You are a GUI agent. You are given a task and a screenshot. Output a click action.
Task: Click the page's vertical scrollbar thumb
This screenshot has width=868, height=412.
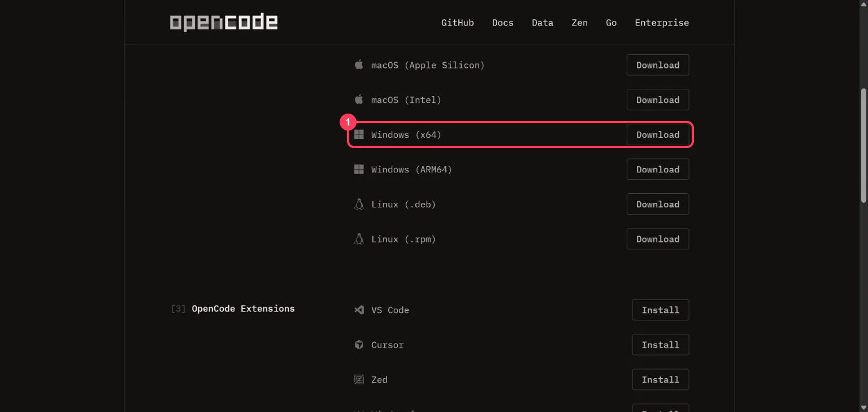[863, 145]
